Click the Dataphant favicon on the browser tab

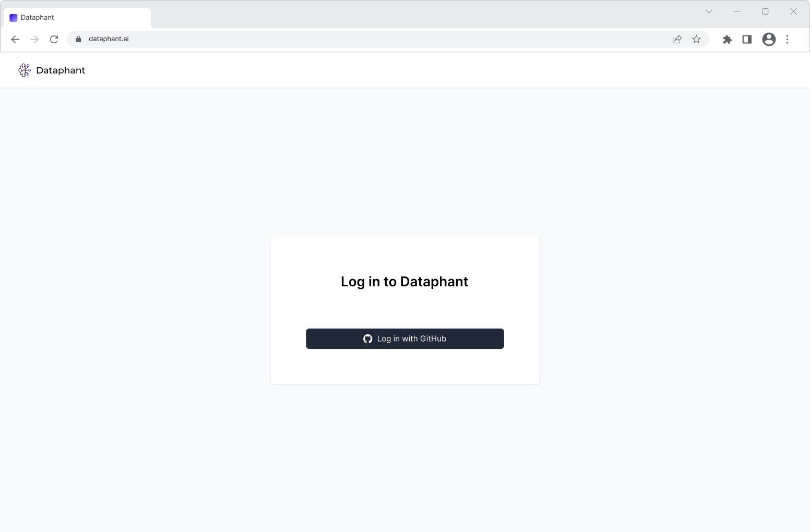[13, 17]
